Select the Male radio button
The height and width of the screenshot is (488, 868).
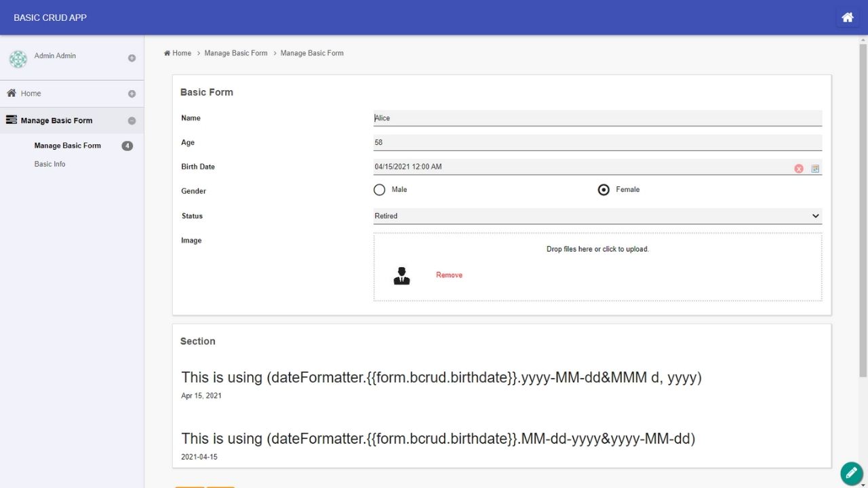380,190
